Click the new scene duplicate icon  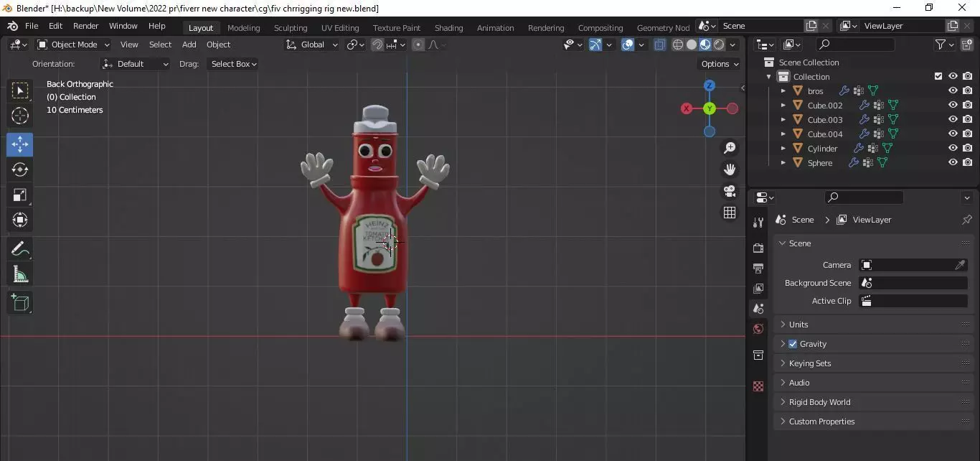811,26
